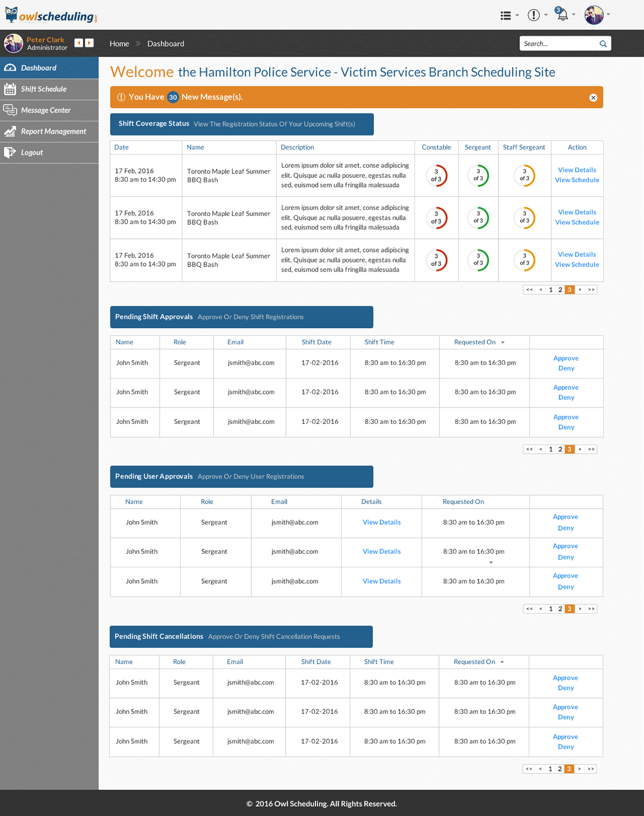This screenshot has width=644, height=816.
Task: Open Shift Schedule in the sidebar
Action: pyautogui.click(x=49, y=89)
